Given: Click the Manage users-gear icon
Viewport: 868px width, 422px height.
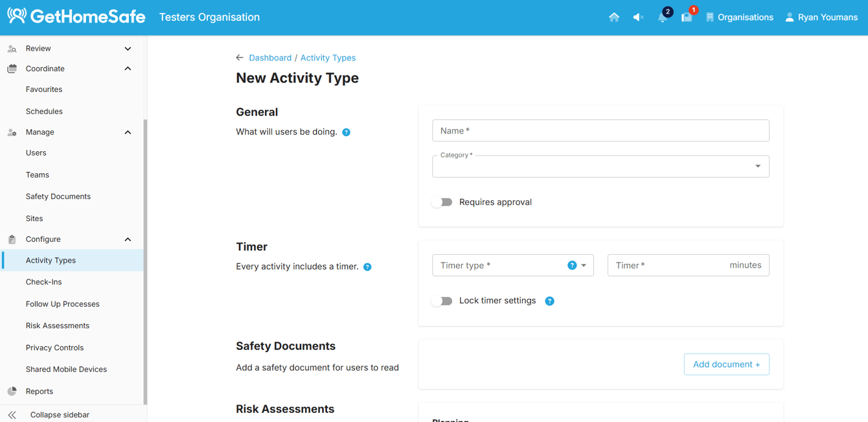Looking at the screenshot, I should tap(12, 132).
